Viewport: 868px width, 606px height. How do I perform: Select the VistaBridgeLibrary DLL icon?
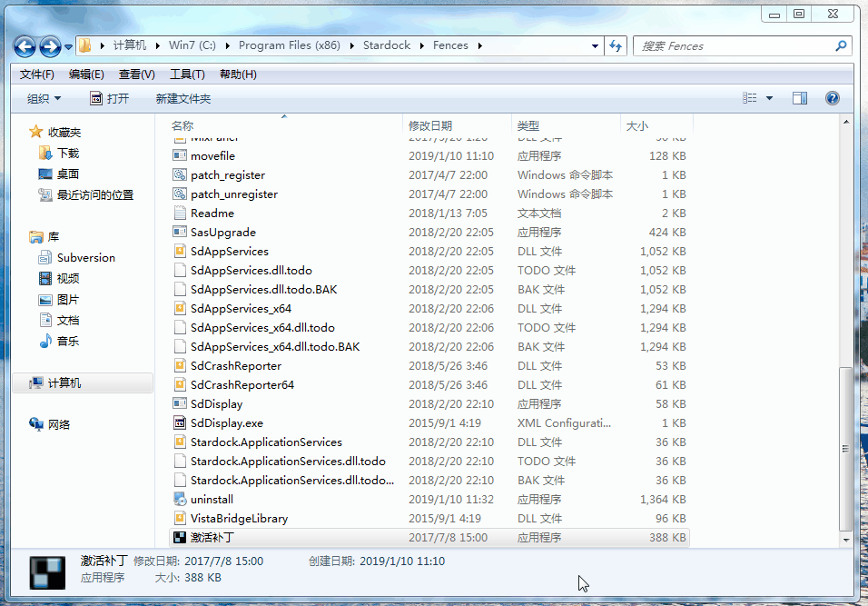click(x=180, y=519)
